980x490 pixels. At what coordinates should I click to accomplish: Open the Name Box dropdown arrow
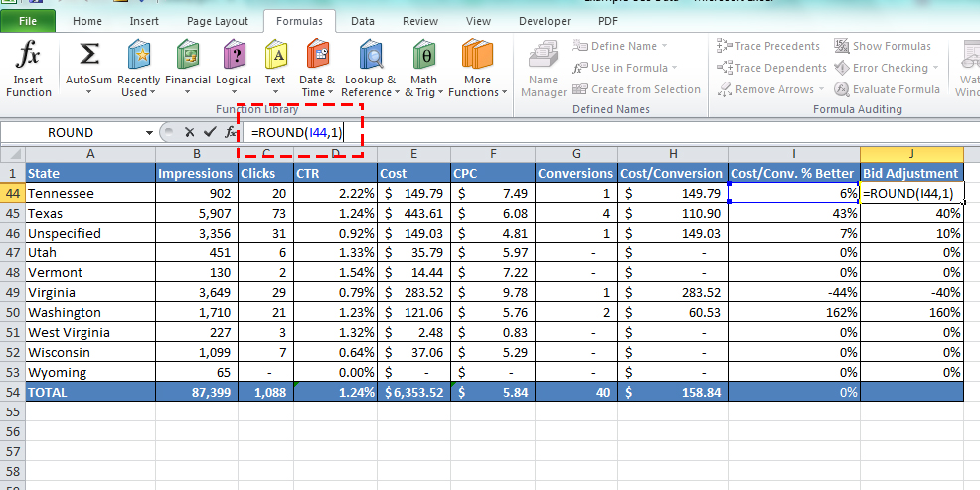[149, 132]
